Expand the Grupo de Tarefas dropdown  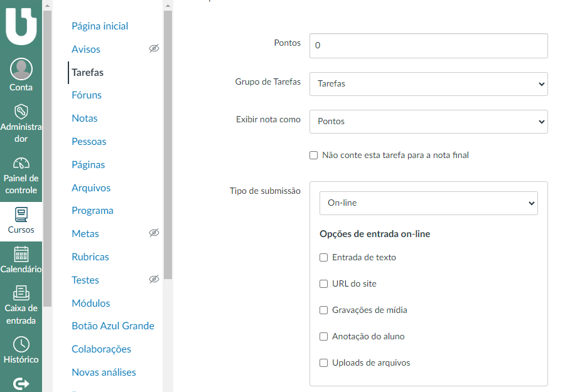coord(428,84)
